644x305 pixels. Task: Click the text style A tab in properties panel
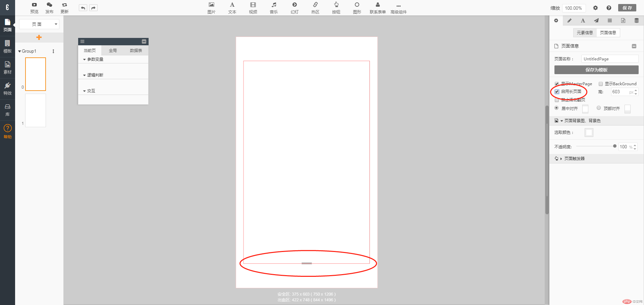[x=583, y=20]
